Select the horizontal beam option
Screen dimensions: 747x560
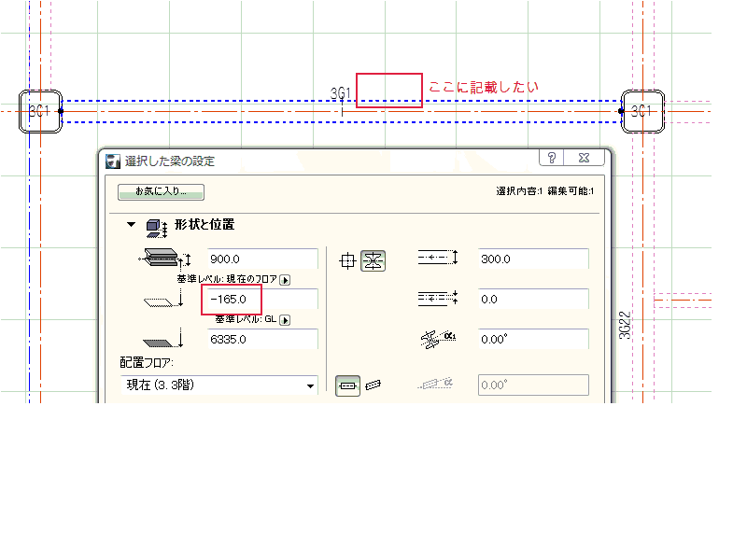tap(347, 385)
